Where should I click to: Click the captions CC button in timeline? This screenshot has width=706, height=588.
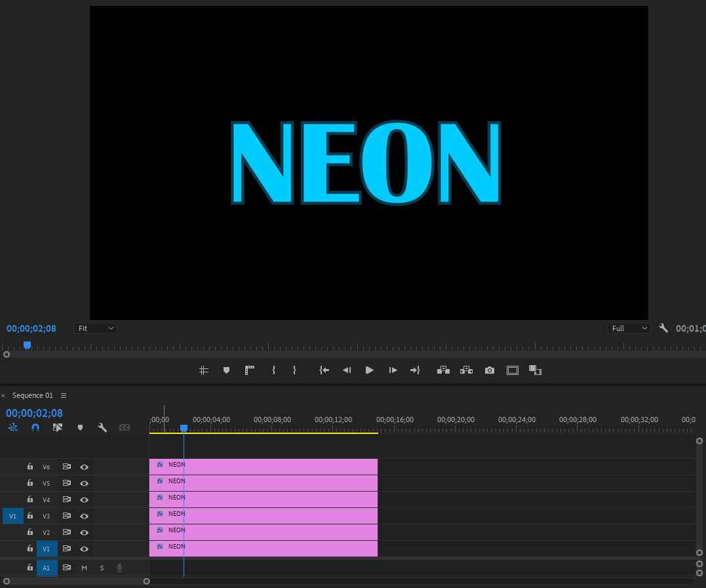click(x=125, y=427)
